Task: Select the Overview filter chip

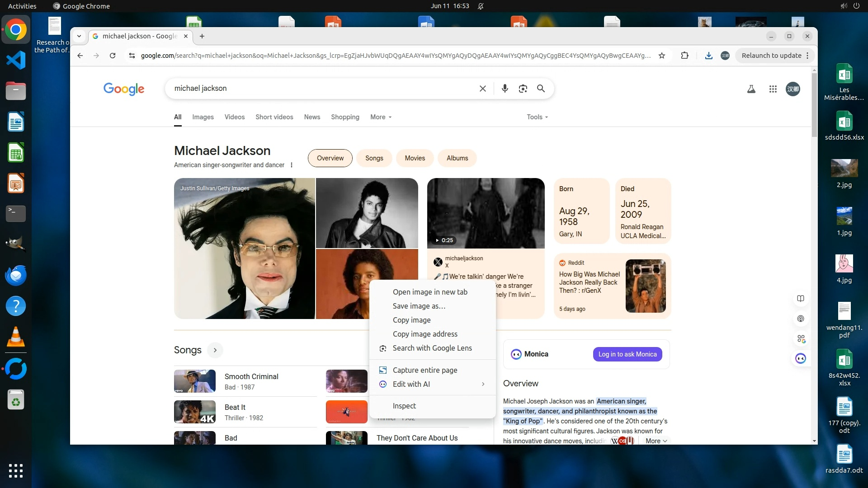Action: point(330,158)
